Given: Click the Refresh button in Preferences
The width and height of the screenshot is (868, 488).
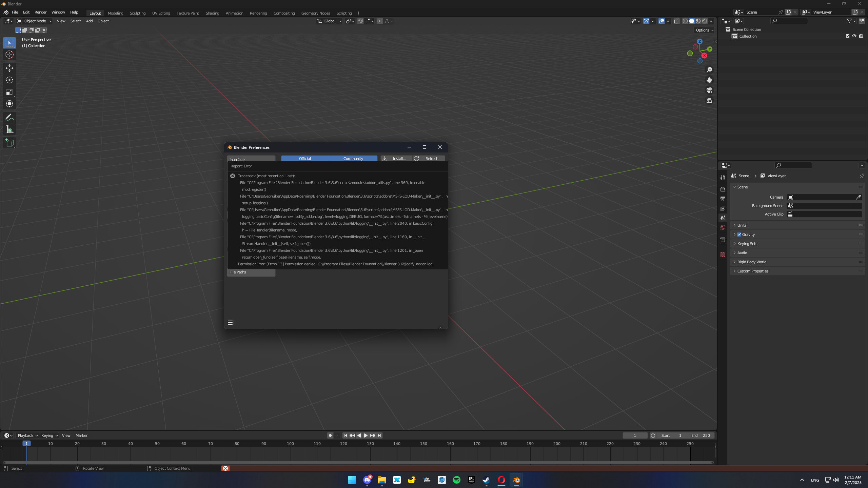Looking at the screenshot, I should tap(429, 158).
